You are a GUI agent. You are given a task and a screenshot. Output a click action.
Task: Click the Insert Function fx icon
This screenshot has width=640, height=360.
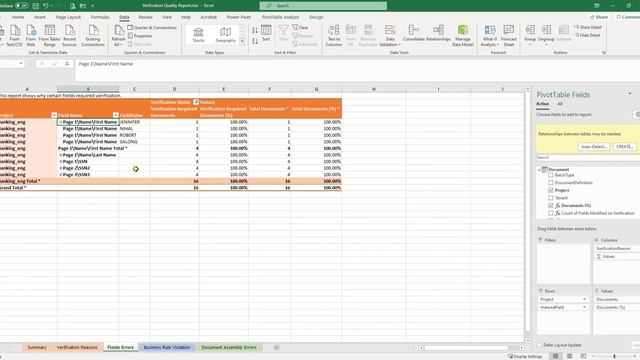pyautogui.click(x=67, y=64)
